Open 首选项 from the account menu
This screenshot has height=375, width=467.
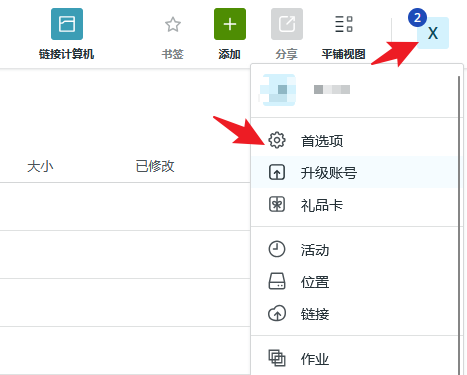pos(355,140)
